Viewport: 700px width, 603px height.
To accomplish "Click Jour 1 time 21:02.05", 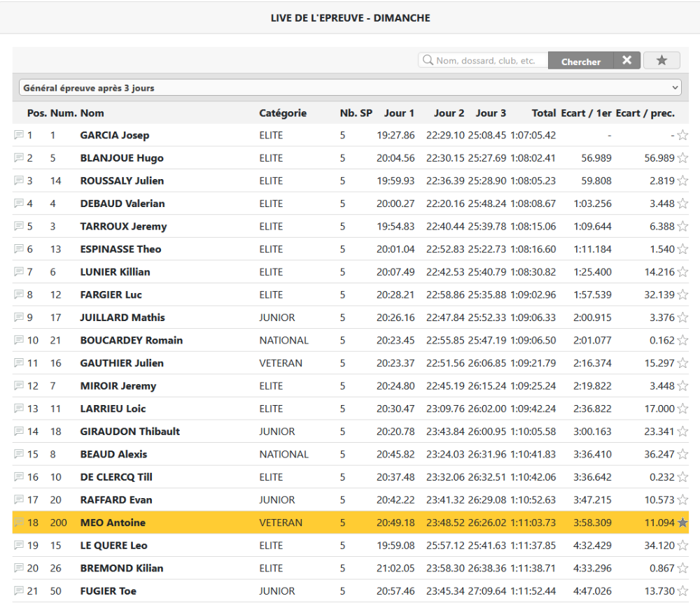I will 395,568.
